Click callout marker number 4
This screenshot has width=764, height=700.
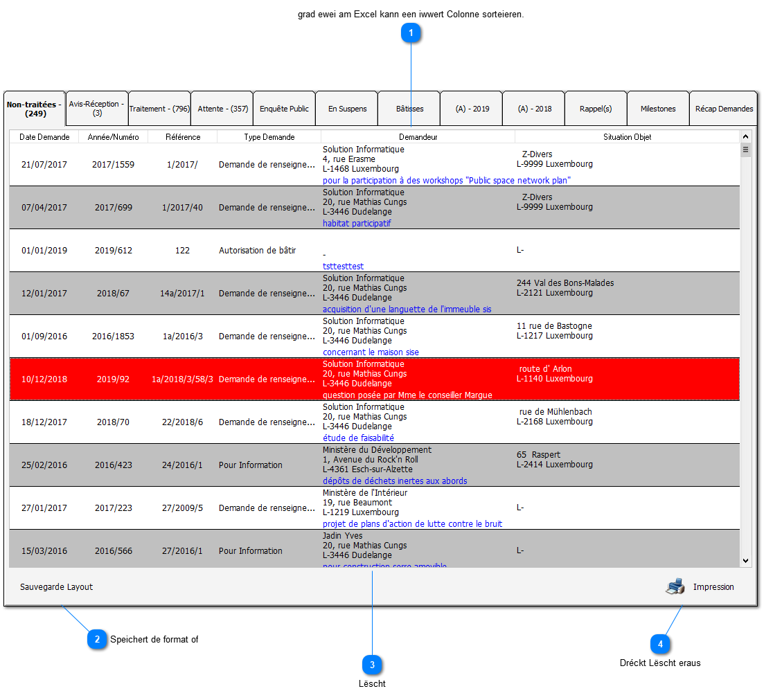click(x=660, y=644)
